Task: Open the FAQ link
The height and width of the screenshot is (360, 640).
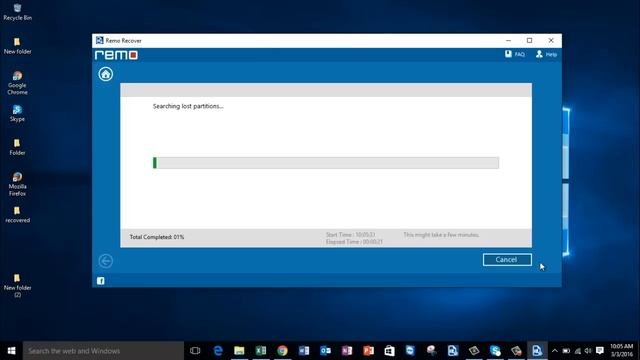Action: click(x=515, y=54)
